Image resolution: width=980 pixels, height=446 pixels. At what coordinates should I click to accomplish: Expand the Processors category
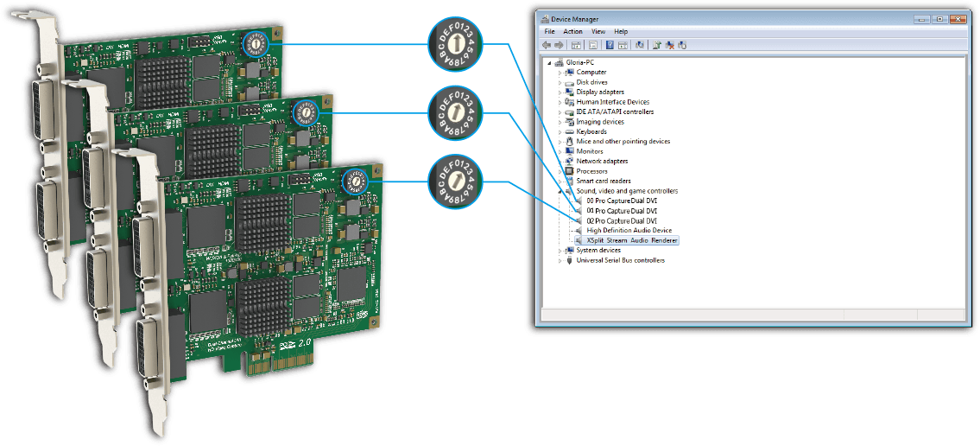560,171
